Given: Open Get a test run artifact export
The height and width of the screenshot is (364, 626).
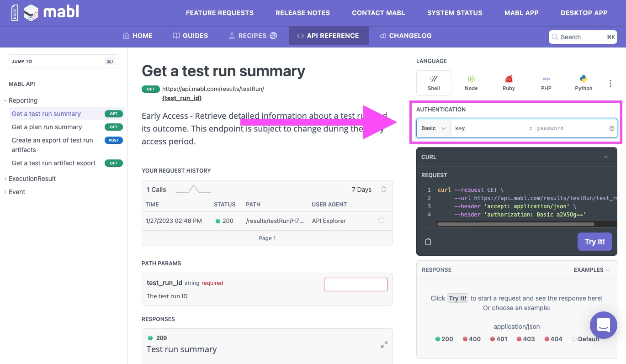Looking at the screenshot, I should point(67,163).
